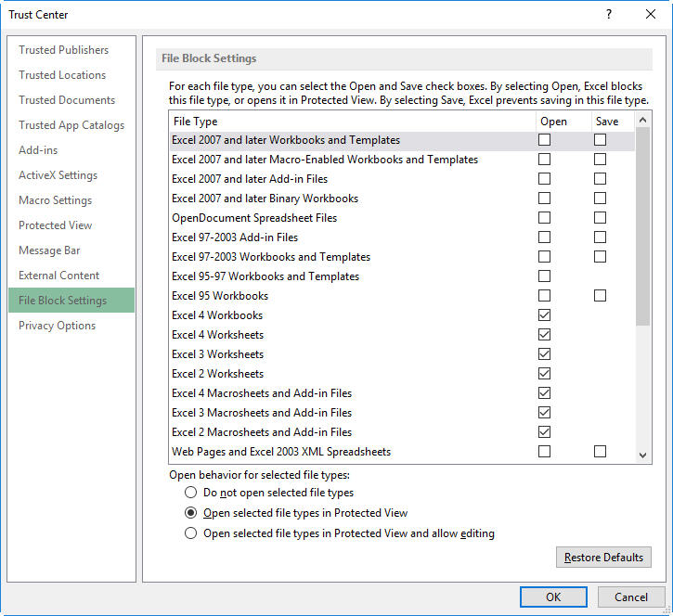This screenshot has width=673, height=616.
Task: Check Open for Excel 95-97 Workbooks and Templates
Action: [x=544, y=276]
